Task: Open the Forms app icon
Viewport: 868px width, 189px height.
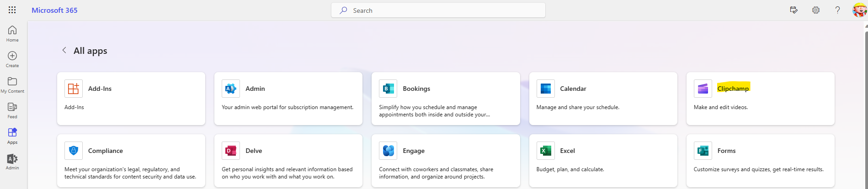Action: point(703,151)
